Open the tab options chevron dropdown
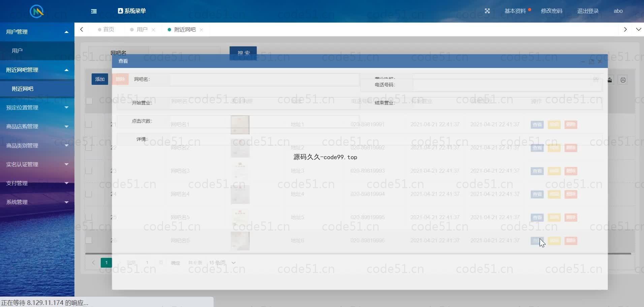644x307 pixels. pyautogui.click(x=638, y=30)
